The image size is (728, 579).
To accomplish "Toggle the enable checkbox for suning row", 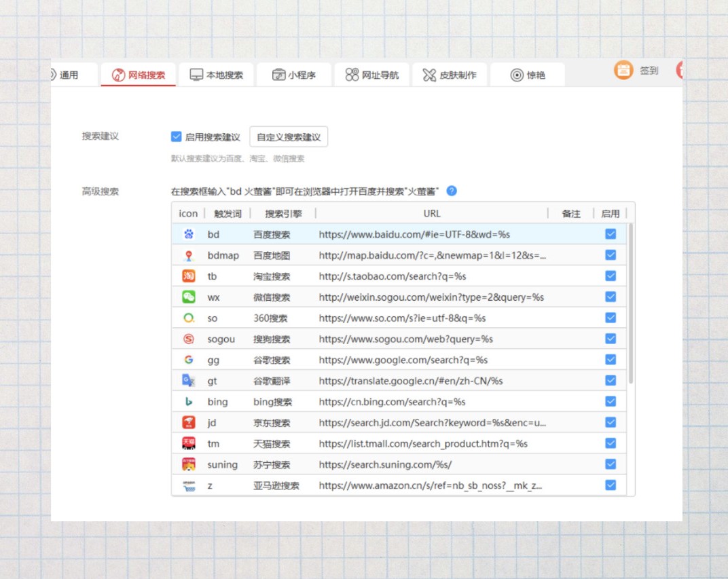I will tap(610, 464).
